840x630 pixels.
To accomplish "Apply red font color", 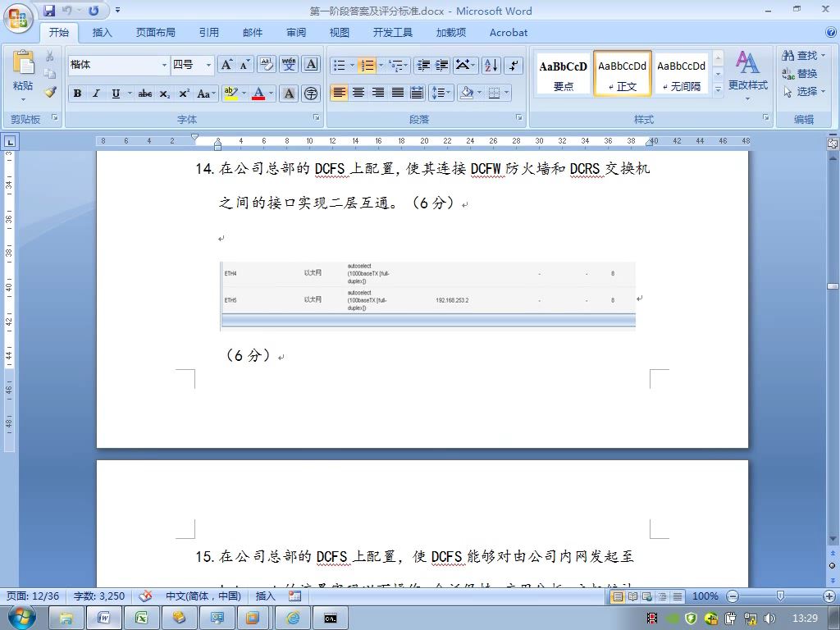I will (x=258, y=94).
